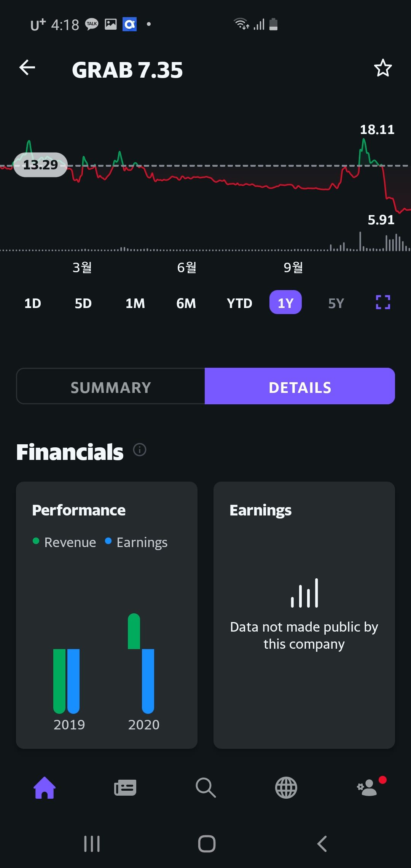Tap the 2019 blue earnings bar
This screenshot has width=411, height=868.
click(x=73, y=681)
